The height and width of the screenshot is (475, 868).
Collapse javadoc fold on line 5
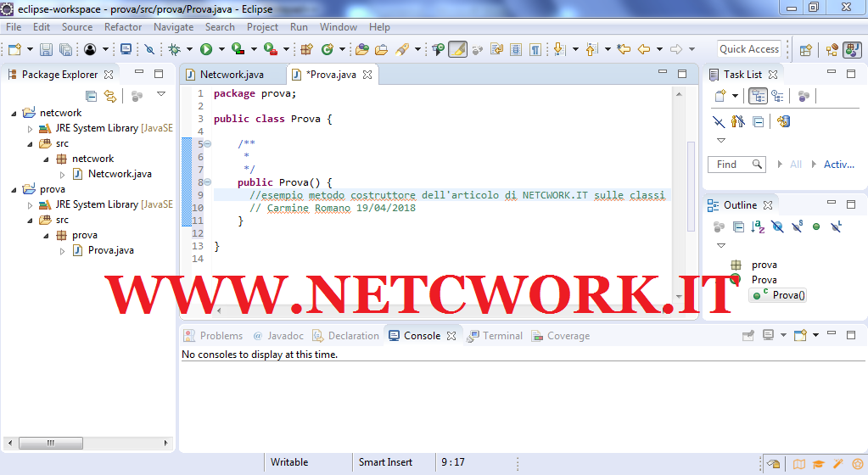pos(208,144)
